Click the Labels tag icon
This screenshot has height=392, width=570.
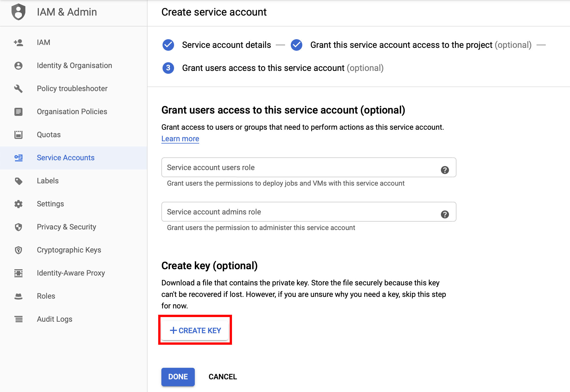pos(18,181)
